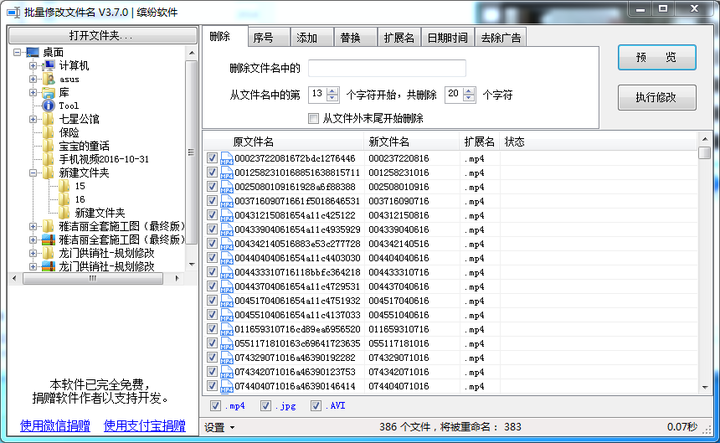Click the 桌面 desktop icon in tree

point(33,52)
